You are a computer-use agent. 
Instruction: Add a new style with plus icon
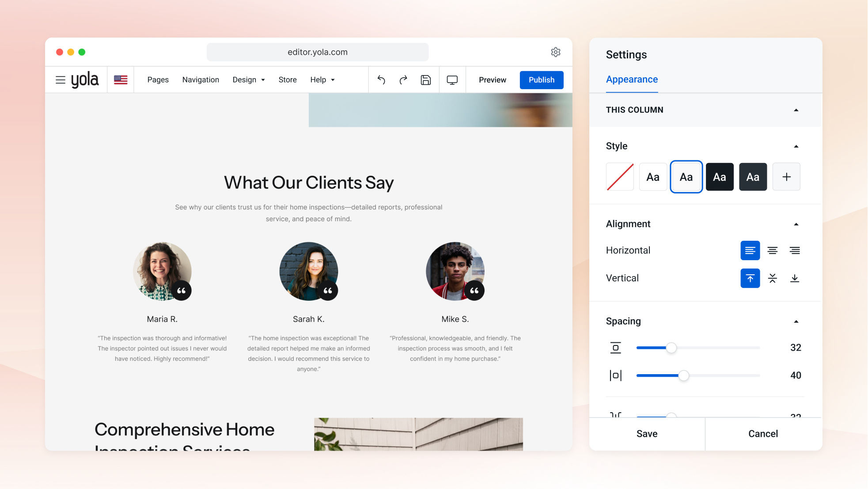click(786, 177)
